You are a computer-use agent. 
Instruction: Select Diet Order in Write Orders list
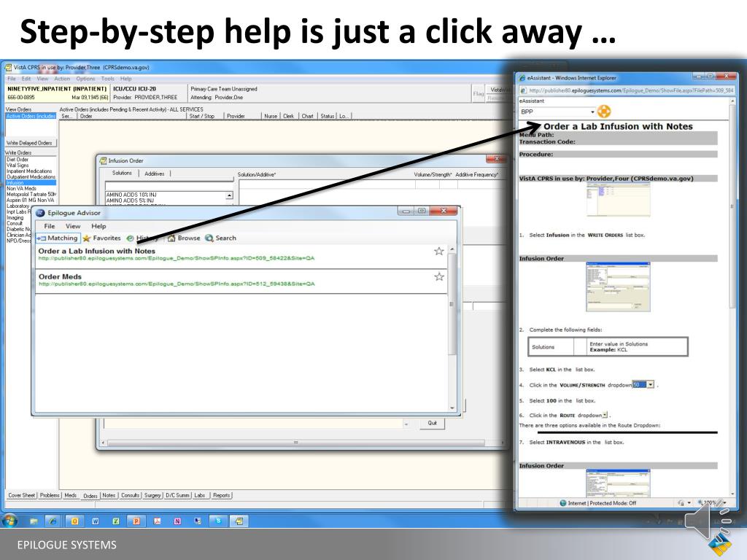click(x=18, y=160)
